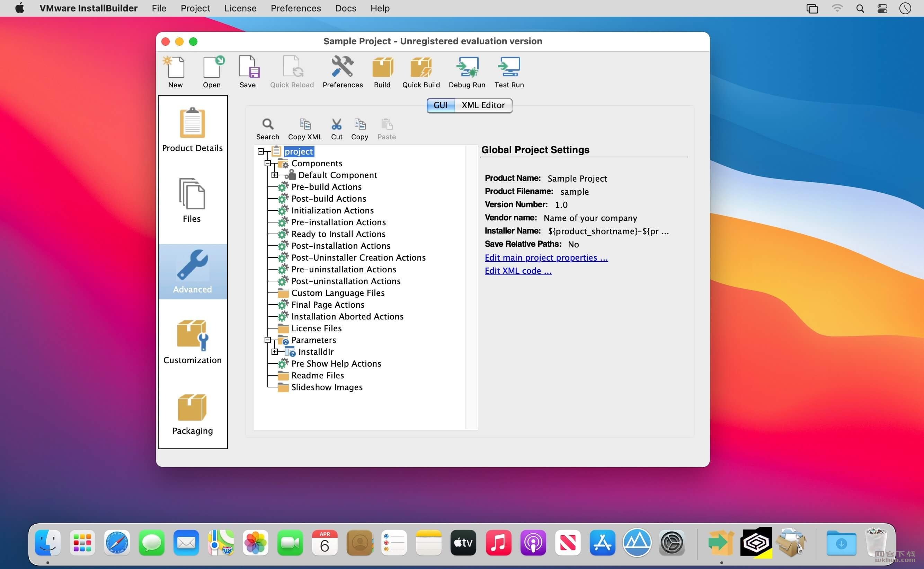Select License Files folder
The height and width of the screenshot is (569, 924).
pyautogui.click(x=316, y=328)
